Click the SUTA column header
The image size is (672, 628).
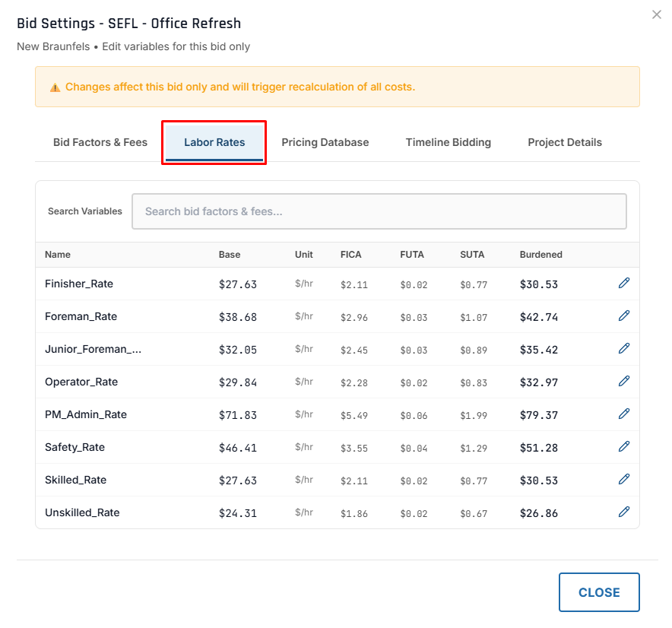click(x=472, y=255)
